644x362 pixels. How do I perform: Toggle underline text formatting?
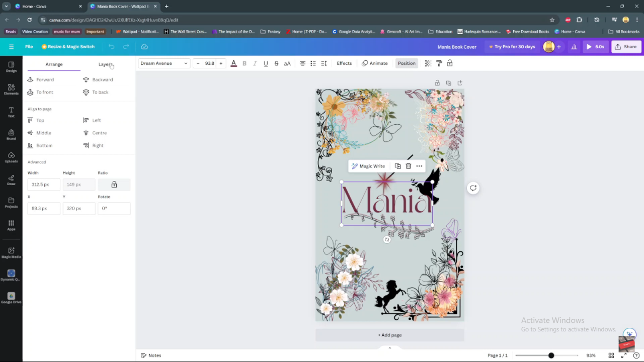point(266,63)
